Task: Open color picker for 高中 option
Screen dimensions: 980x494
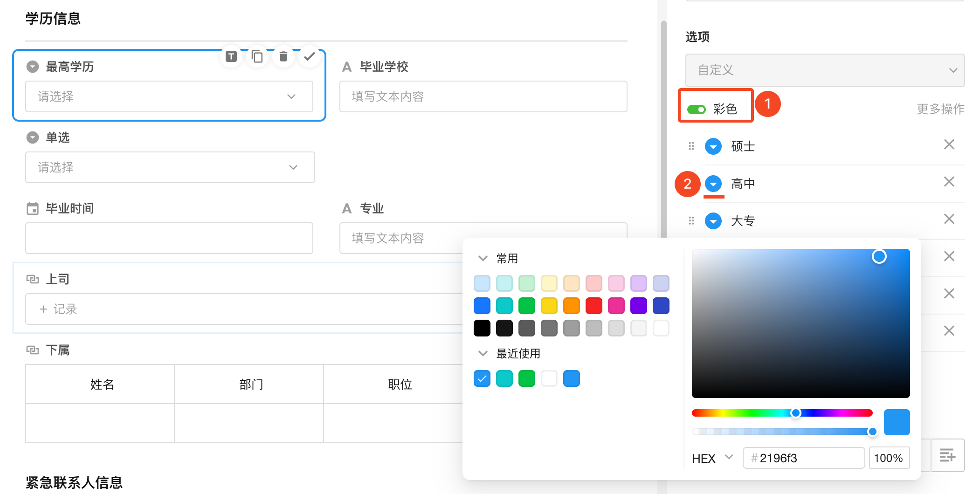Action: click(713, 184)
